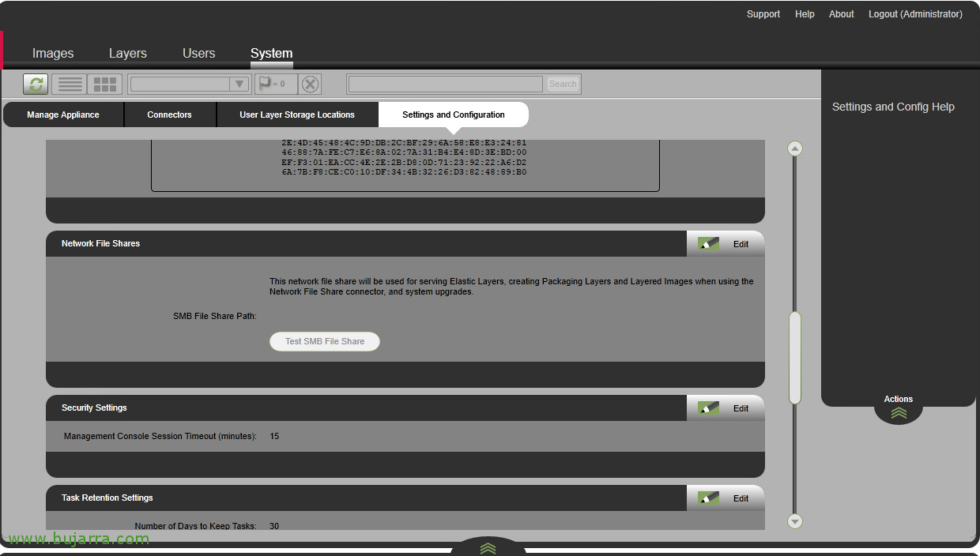Viewport: 980px width, 556px height.
Task: Click pencil icon for Security Settings
Action: click(x=709, y=408)
